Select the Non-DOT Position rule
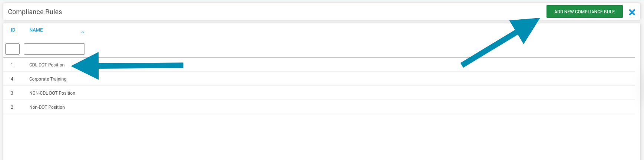 point(47,107)
